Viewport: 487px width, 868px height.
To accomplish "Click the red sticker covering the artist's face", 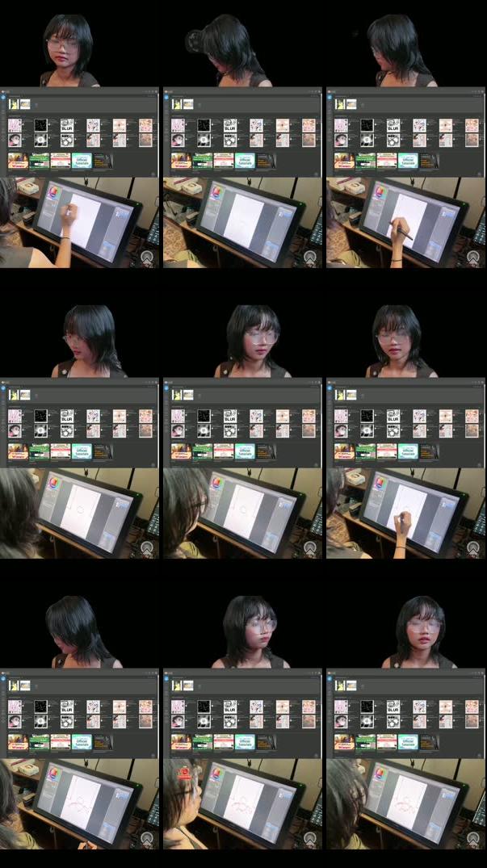I will pos(183,774).
